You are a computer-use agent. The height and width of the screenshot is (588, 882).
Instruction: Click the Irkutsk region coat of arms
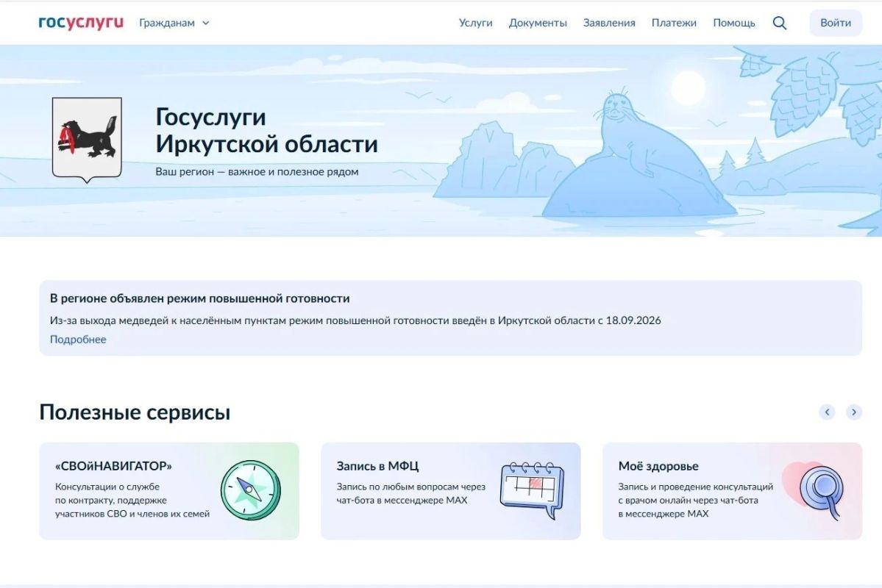pyautogui.click(x=87, y=140)
